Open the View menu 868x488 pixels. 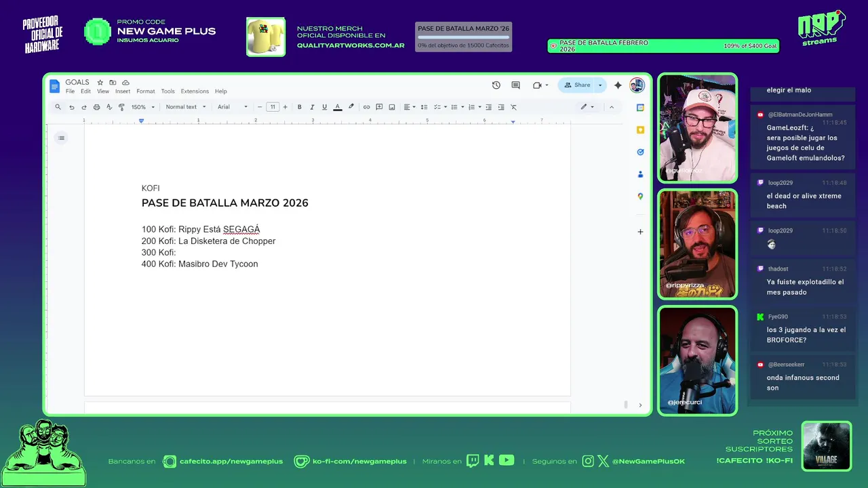click(x=103, y=91)
